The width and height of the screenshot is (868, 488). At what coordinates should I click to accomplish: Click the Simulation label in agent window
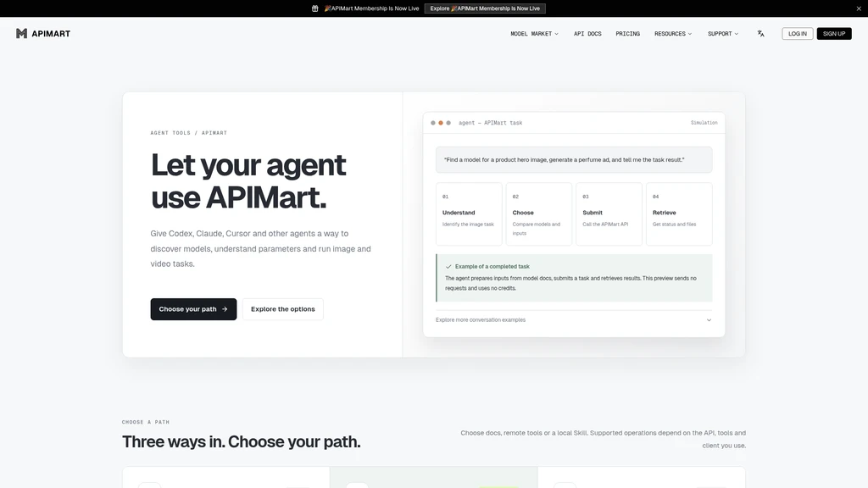704,123
